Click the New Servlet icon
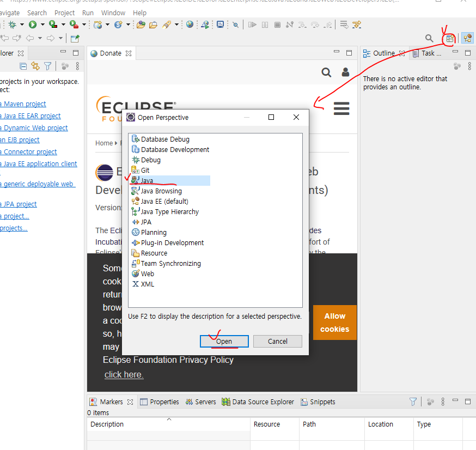This screenshot has width=476, height=450. (118, 25)
